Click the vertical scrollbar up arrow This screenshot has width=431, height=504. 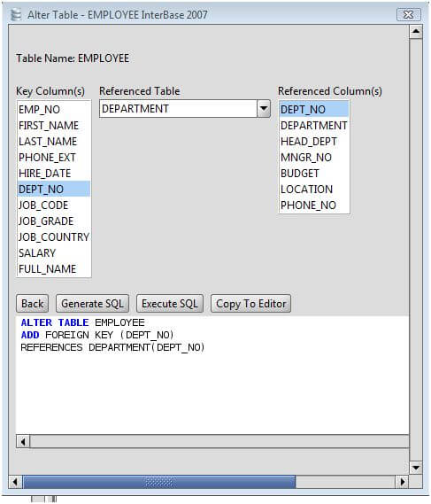click(x=416, y=32)
